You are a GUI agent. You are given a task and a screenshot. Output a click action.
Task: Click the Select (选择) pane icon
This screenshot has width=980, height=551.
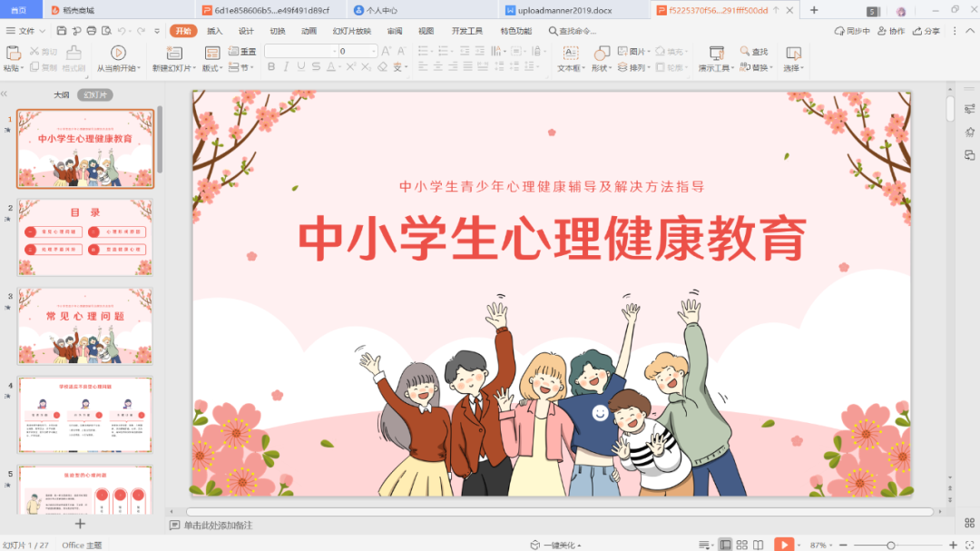point(793,53)
